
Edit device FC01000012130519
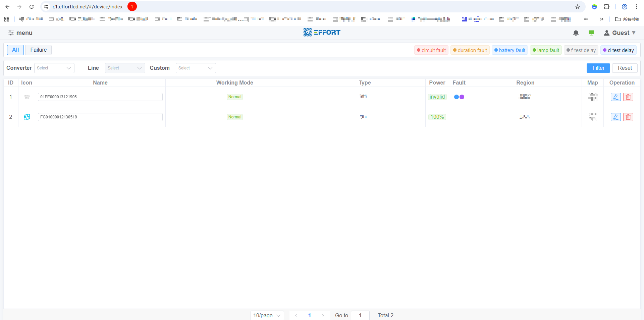click(615, 117)
